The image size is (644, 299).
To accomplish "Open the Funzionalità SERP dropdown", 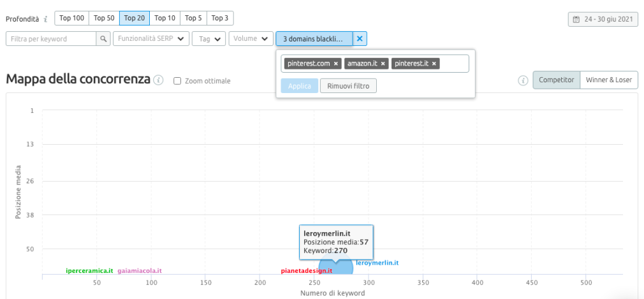I will click(150, 39).
